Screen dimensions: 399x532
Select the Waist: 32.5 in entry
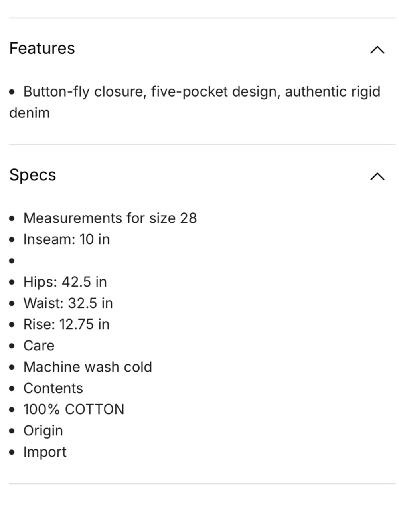68,303
